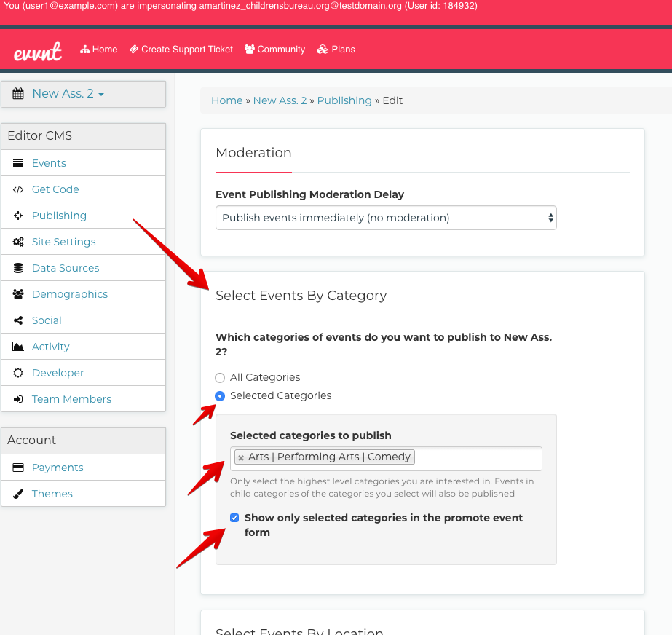Click the 'Only select the highest level categories' hint

(x=382, y=487)
